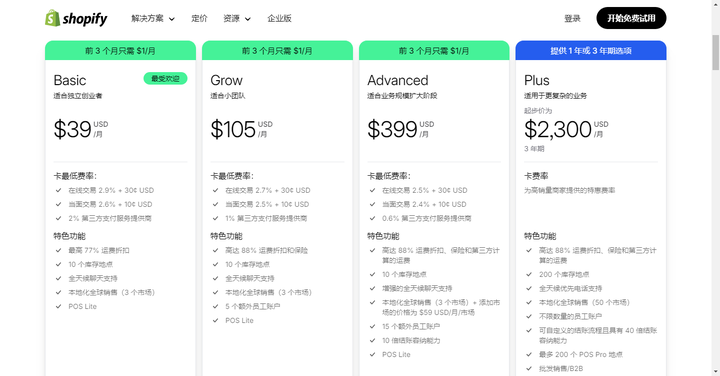Click 15 个额外员工账户 in Advanced
The height and width of the screenshot is (376, 720).
click(411, 326)
